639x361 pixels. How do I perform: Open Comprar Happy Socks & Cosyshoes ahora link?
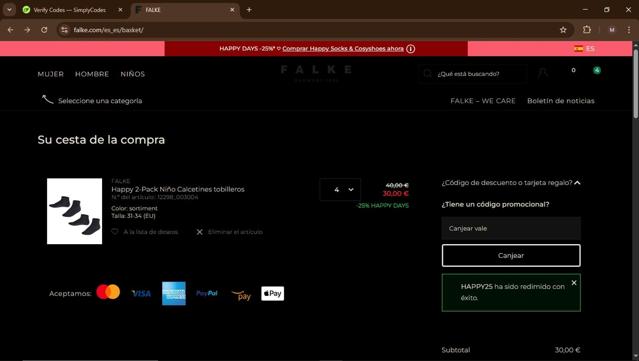343,48
